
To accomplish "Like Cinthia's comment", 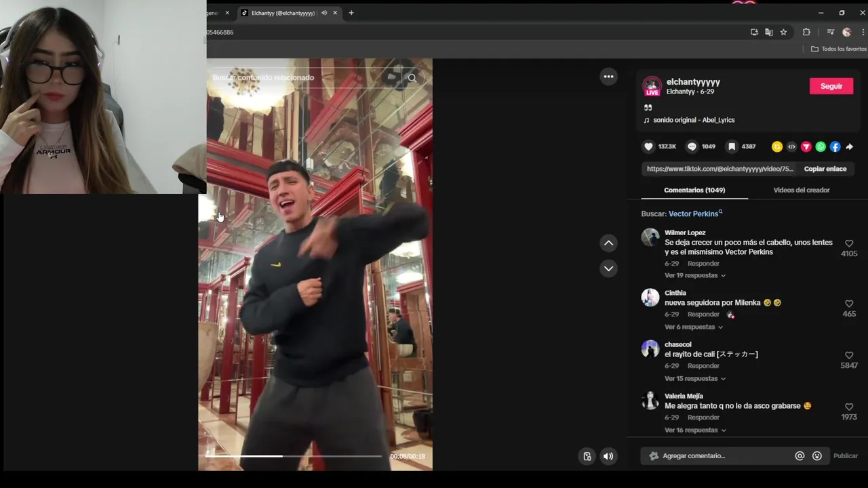I will pos(849,304).
